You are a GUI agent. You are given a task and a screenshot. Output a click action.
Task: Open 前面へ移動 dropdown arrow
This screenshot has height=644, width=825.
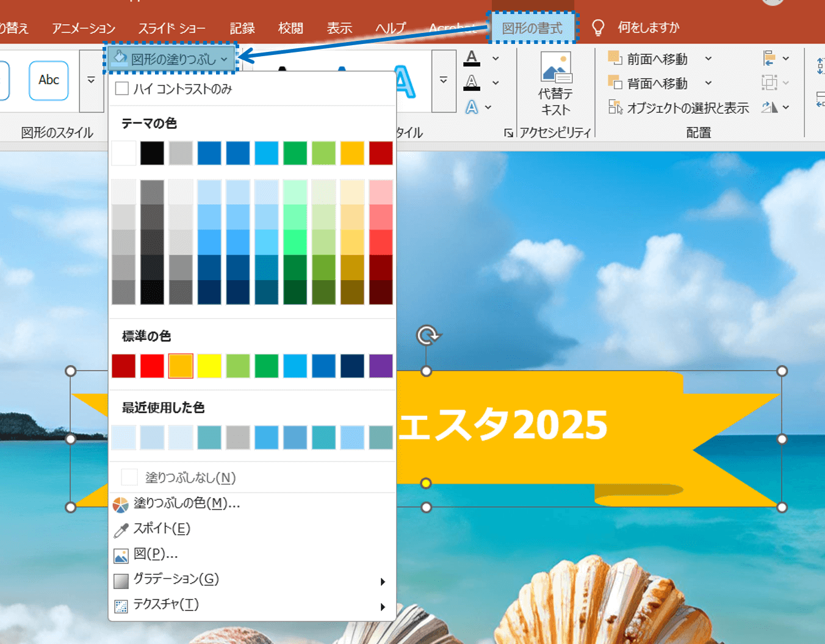pos(708,59)
